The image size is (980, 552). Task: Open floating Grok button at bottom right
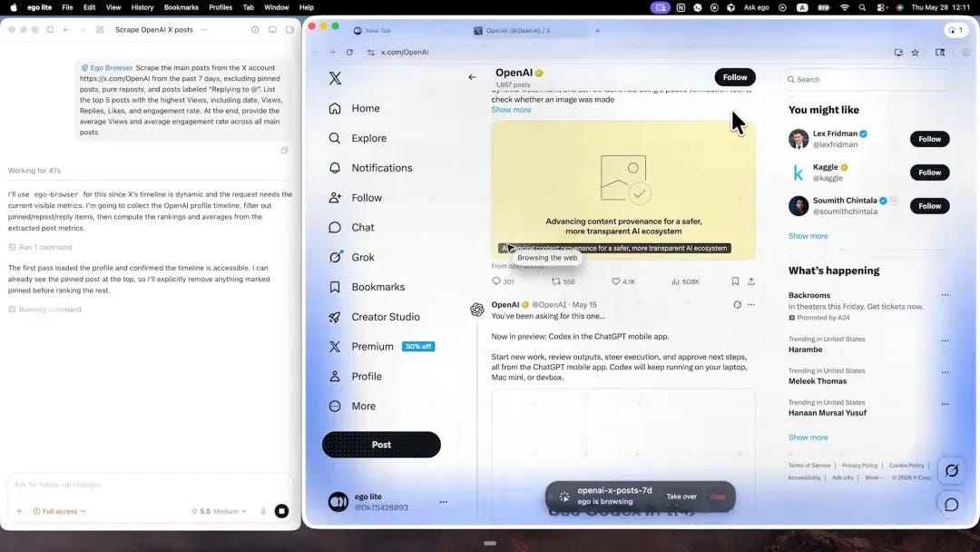tap(951, 470)
